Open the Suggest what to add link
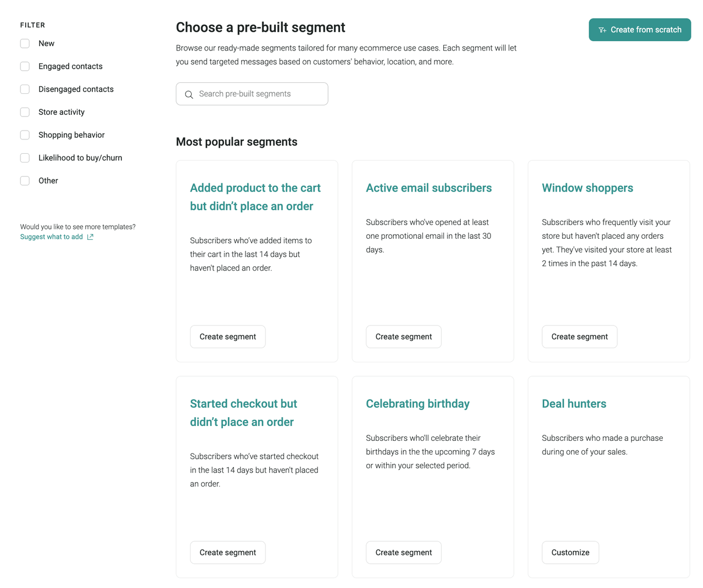703x588 pixels. pos(52,237)
